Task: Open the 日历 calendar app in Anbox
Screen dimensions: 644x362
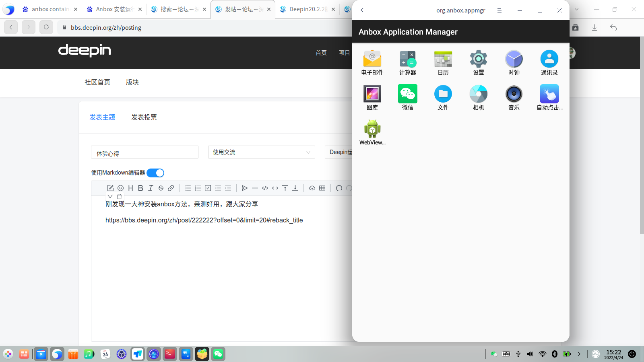Action: [x=443, y=63]
